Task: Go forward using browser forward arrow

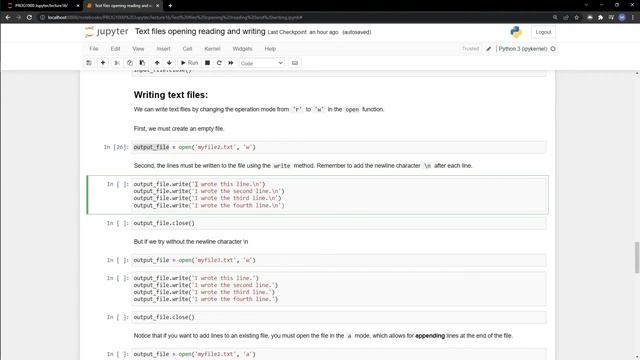Action: click(18, 18)
